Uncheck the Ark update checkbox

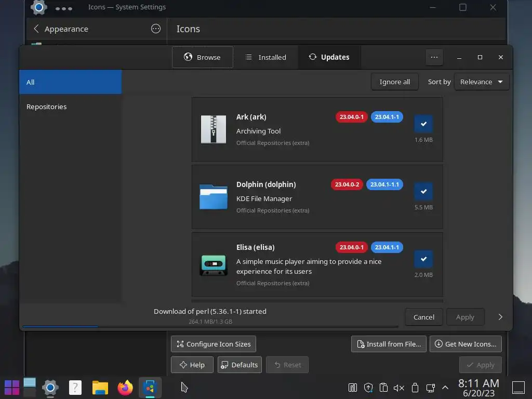(423, 124)
